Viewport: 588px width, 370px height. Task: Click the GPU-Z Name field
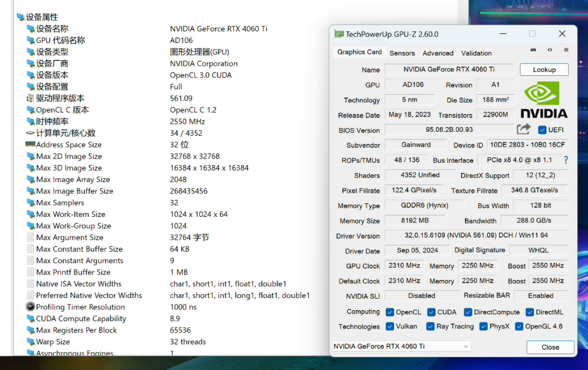tap(449, 69)
